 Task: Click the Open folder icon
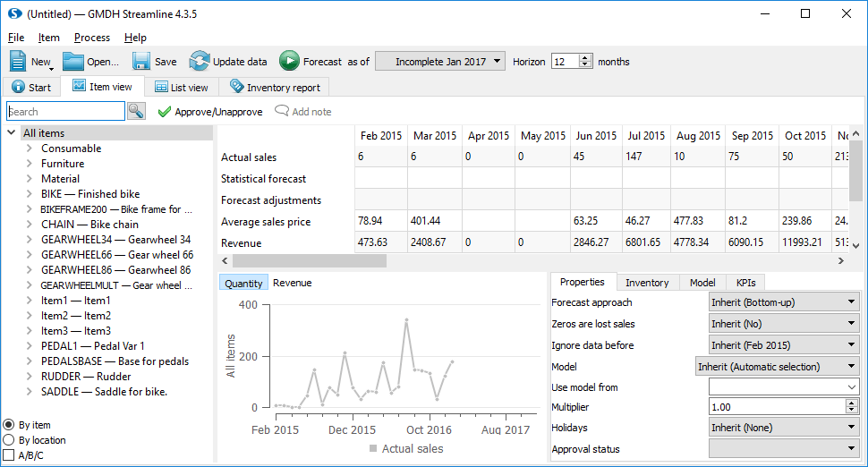click(73, 61)
